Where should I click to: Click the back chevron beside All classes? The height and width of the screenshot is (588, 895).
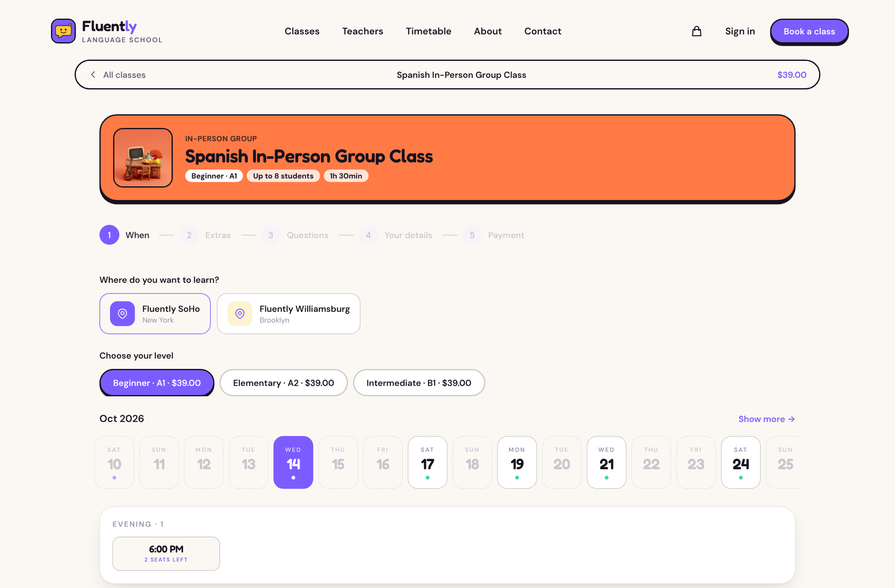coord(93,75)
